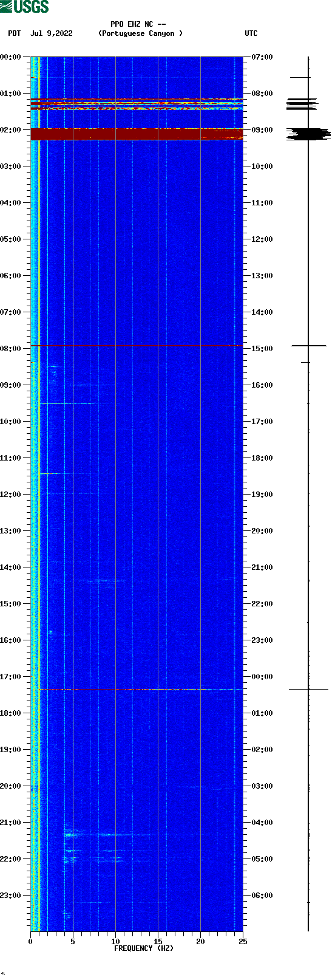
Task: Click the 17:00 PDT time label
Action: pos(11,677)
